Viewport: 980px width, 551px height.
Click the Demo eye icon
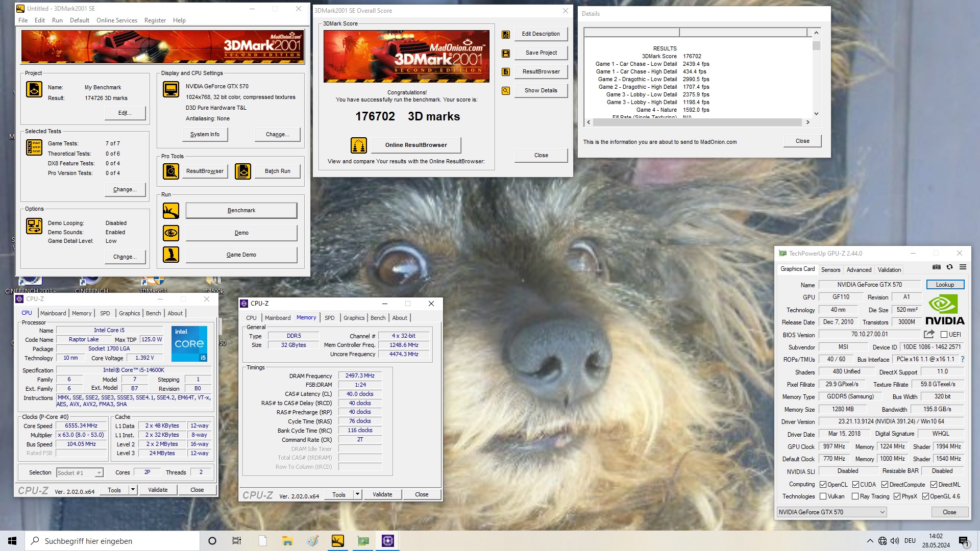(171, 233)
